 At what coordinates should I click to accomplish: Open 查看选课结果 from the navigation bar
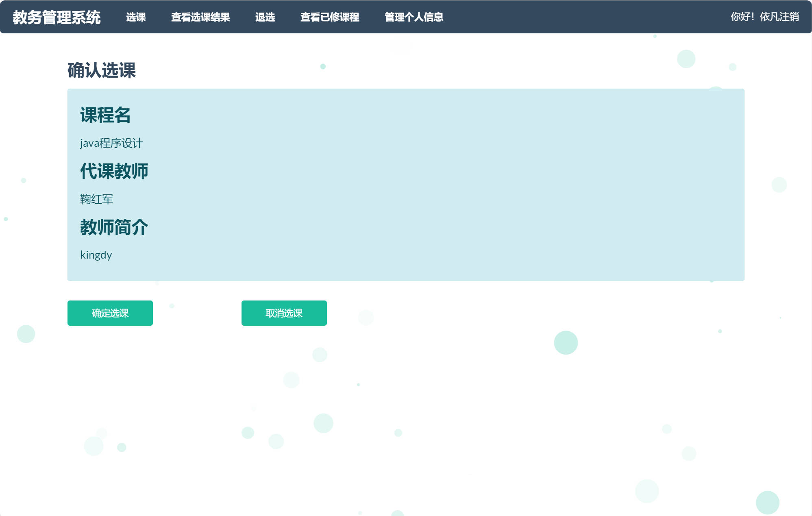pos(201,17)
